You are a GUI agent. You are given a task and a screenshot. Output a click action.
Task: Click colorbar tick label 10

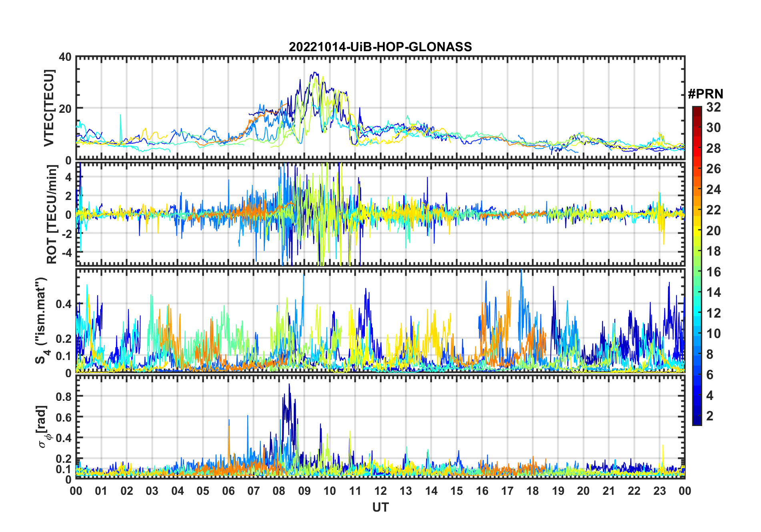point(713,334)
